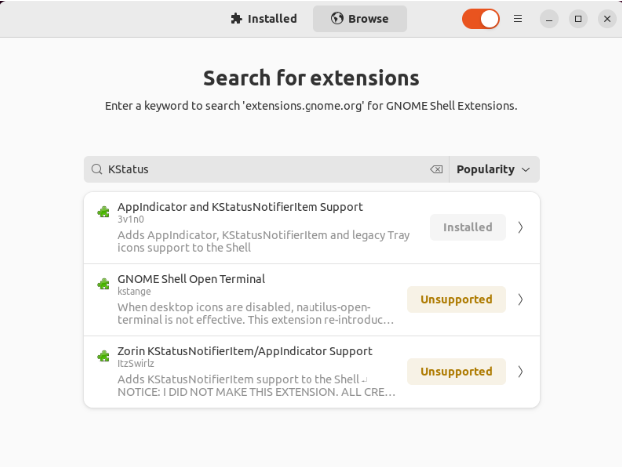This screenshot has width=622, height=467.
Task: Select the Browse tab
Action: tap(360, 19)
